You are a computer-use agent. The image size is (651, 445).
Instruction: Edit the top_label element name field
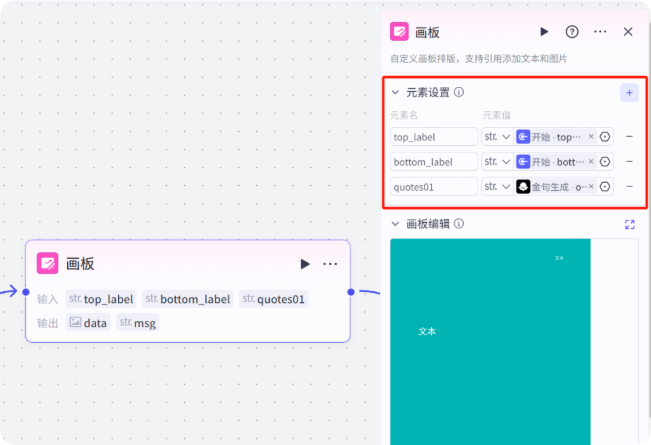click(x=434, y=137)
